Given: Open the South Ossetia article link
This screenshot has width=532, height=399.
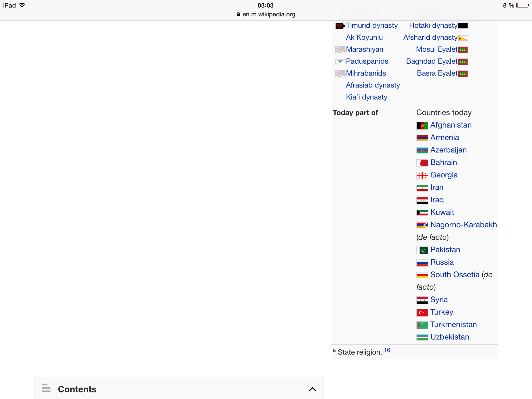Looking at the screenshot, I should click(x=455, y=275).
